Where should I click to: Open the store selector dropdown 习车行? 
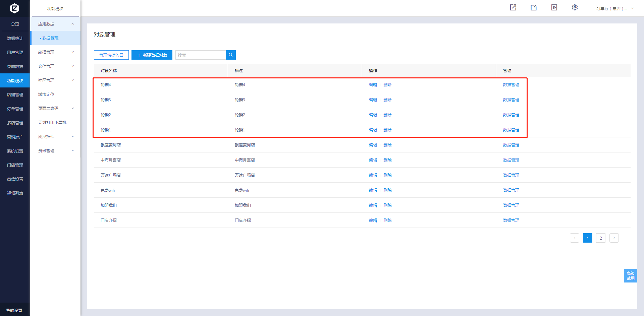click(615, 8)
